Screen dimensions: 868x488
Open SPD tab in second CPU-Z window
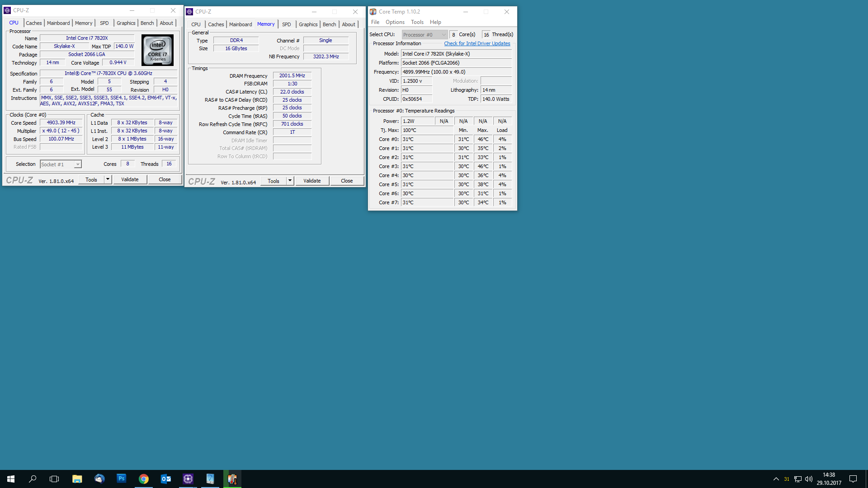pos(287,24)
